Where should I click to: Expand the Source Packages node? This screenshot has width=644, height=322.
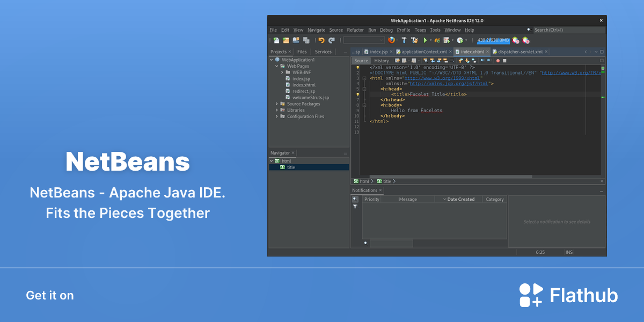click(x=277, y=104)
